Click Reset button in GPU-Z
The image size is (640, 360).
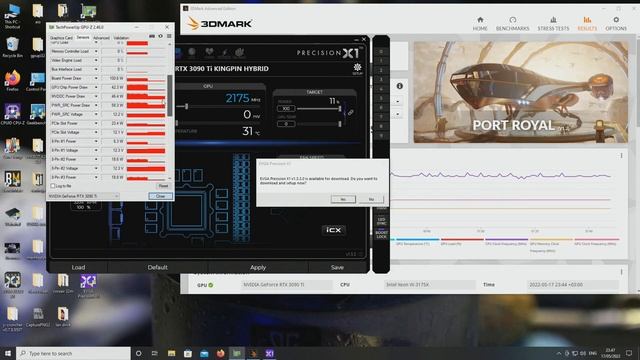(163, 186)
